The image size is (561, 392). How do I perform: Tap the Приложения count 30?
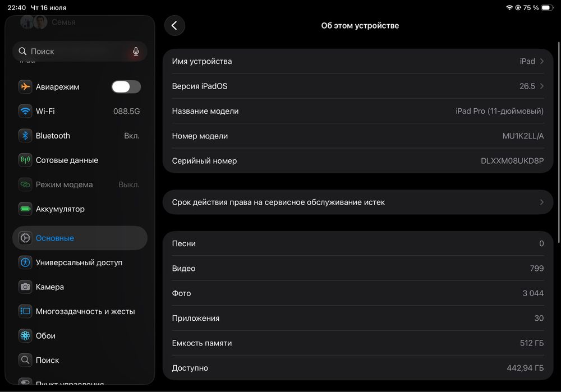pos(539,318)
